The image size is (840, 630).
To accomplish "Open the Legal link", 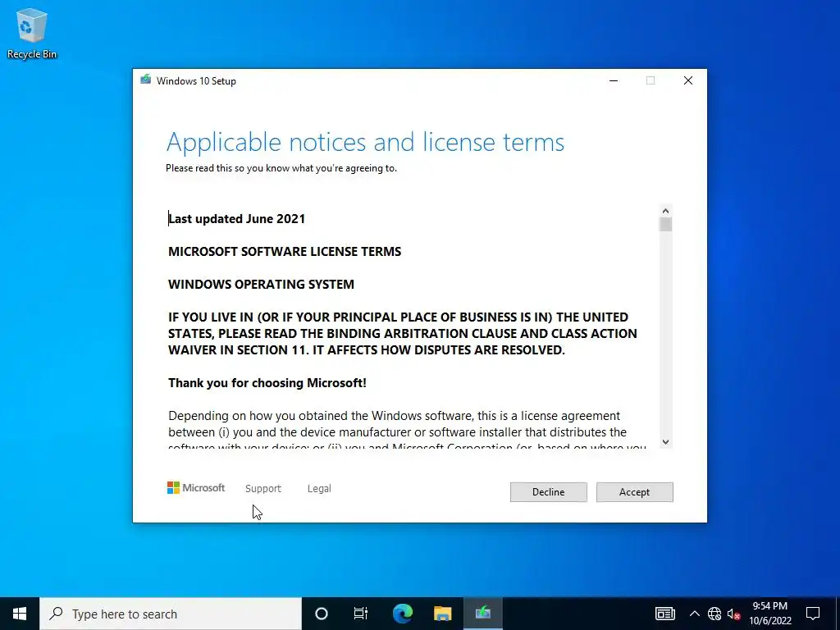I will point(319,489).
